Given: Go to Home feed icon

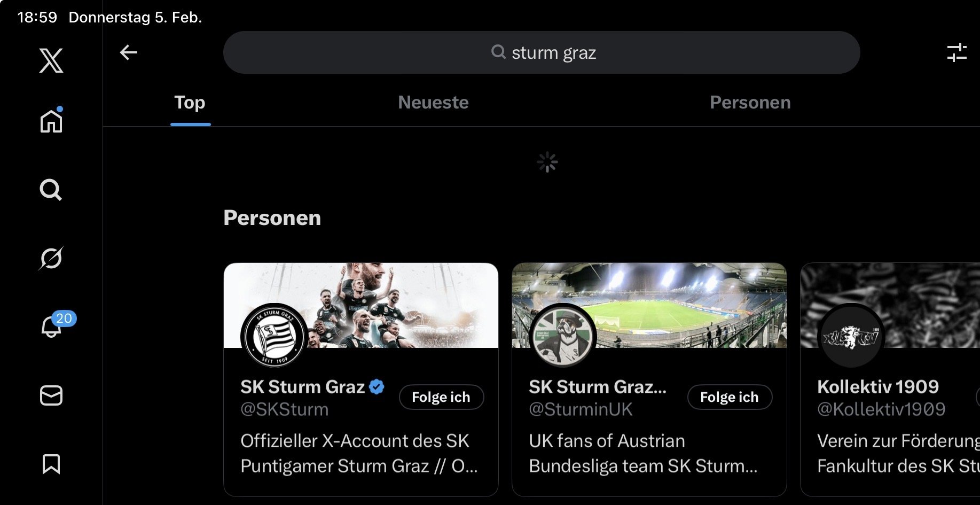Looking at the screenshot, I should pyautogui.click(x=51, y=120).
